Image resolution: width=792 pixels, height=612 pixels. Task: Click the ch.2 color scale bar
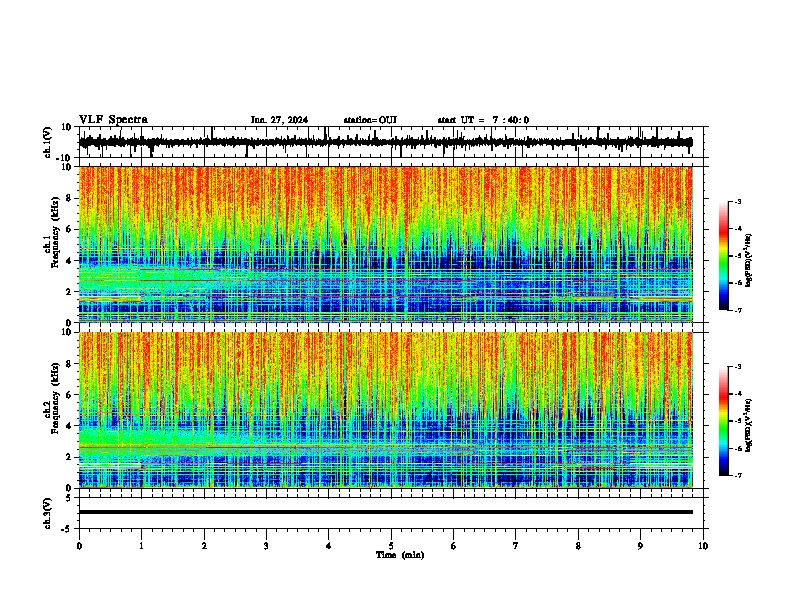(724, 421)
